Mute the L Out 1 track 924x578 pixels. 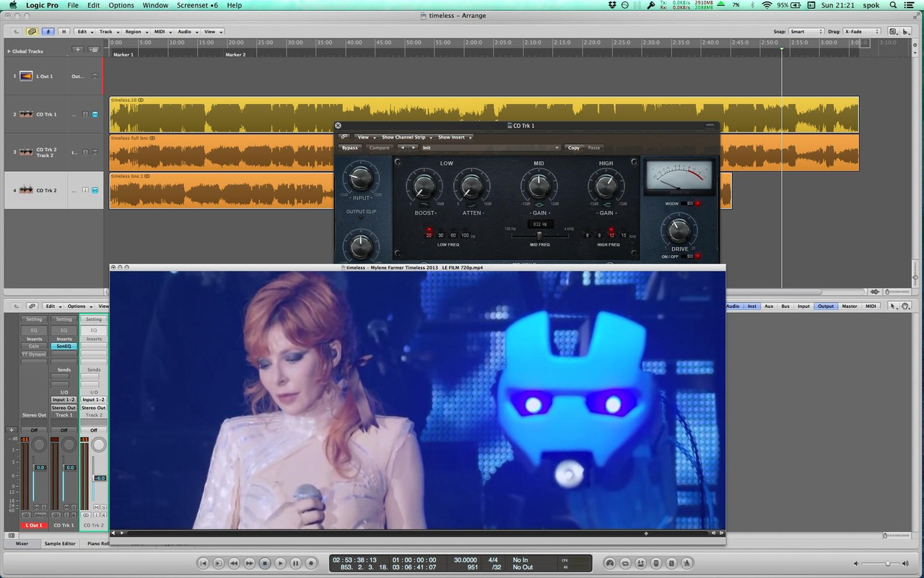point(95,76)
